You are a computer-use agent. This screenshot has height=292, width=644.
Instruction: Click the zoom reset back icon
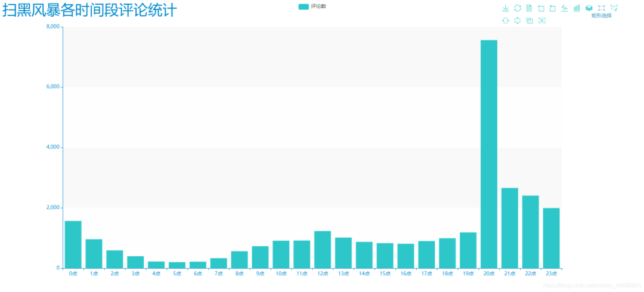552,8
